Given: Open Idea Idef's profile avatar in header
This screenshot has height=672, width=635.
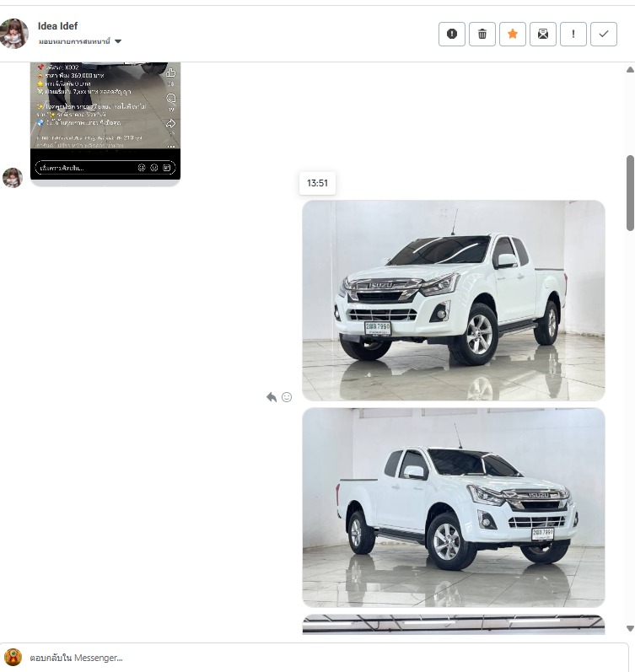Looking at the screenshot, I should 14,34.
